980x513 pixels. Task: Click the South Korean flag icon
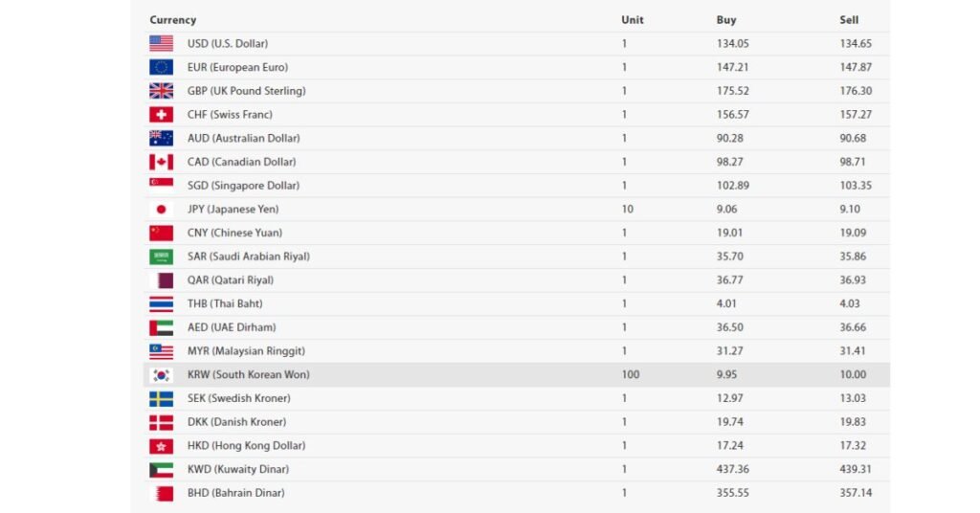click(x=161, y=375)
